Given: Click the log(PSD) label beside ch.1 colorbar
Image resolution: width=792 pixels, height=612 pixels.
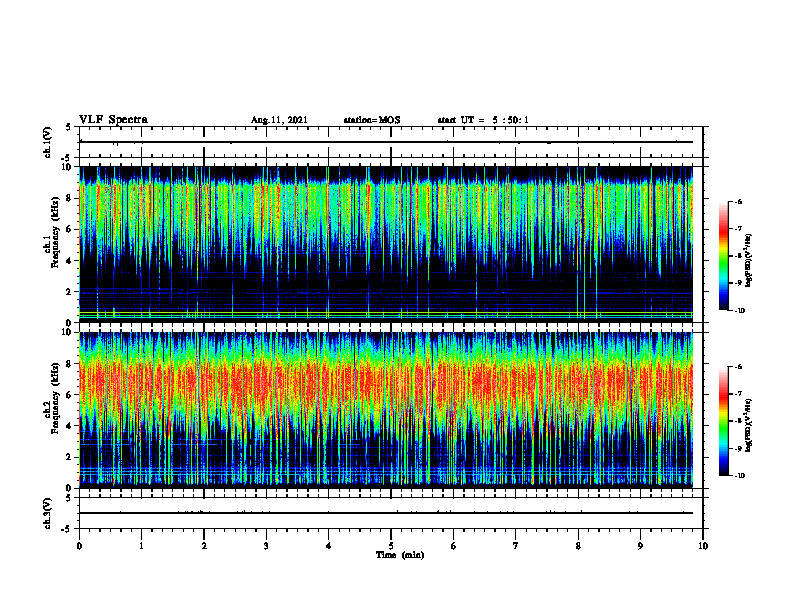Looking at the screenshot, I should 749,260.
